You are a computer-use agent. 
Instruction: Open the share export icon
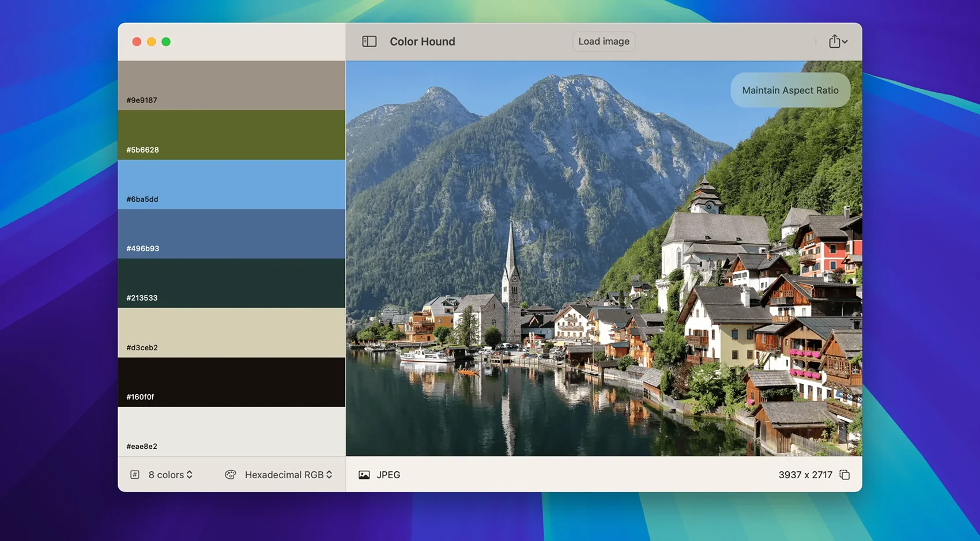pyautogui.click(x=834, y=41)
